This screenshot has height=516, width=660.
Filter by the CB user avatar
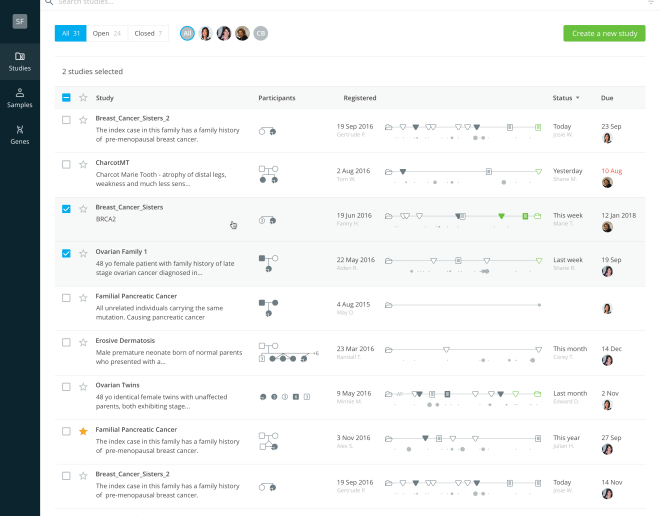(261, 33)
